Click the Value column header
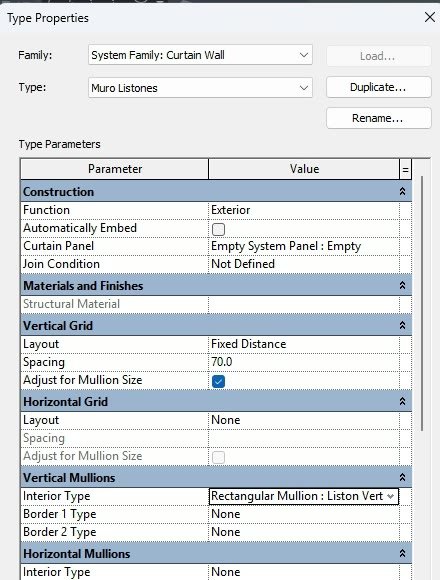 304,169
